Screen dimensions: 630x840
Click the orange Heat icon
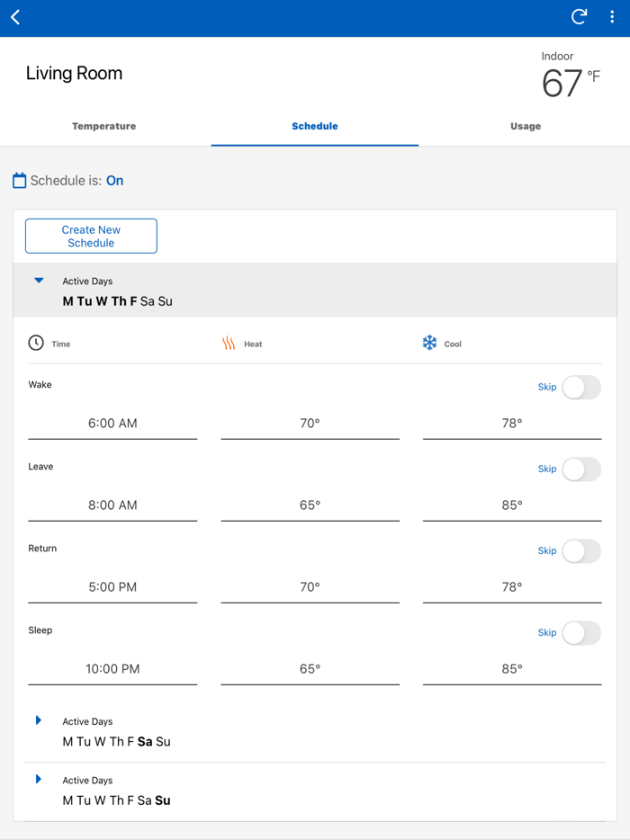pos(229,344)
